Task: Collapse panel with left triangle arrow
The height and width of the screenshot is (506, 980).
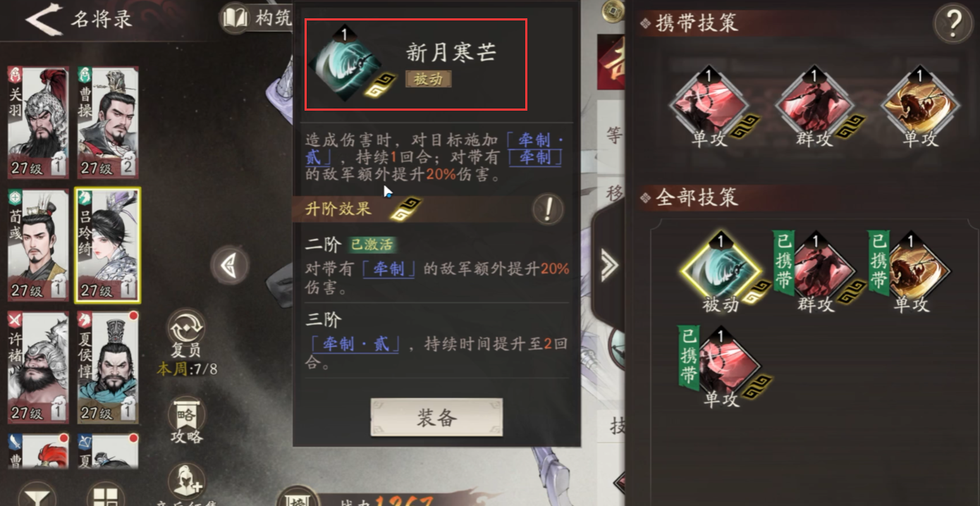Action: click(x=230, y=266)
